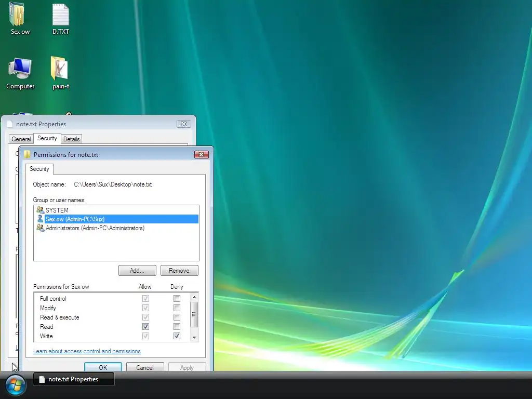Screen dimensions: 532x399
Task: Click the Add... button
Action: [137, 270]
